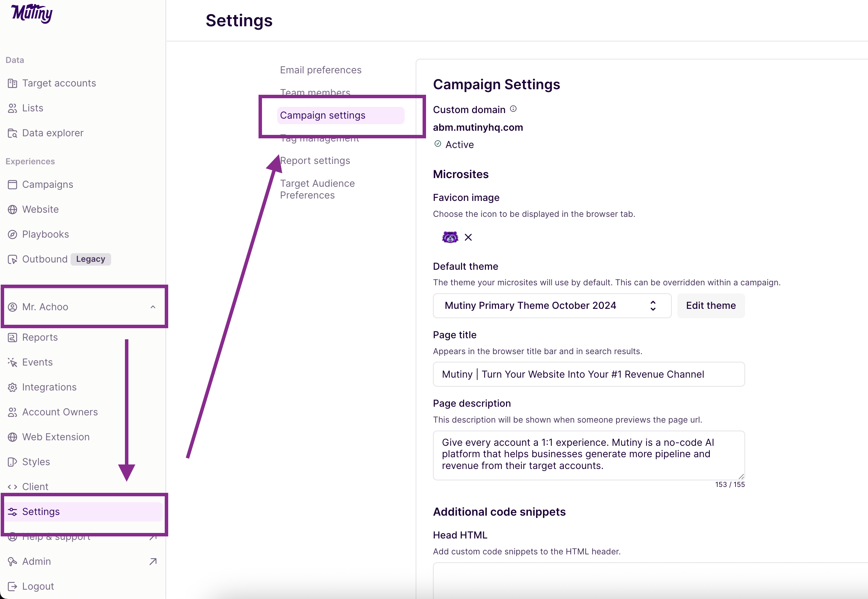Click the 153 / 155 character counter
Screen dimensions: 868x599
[x=730, y=485]
